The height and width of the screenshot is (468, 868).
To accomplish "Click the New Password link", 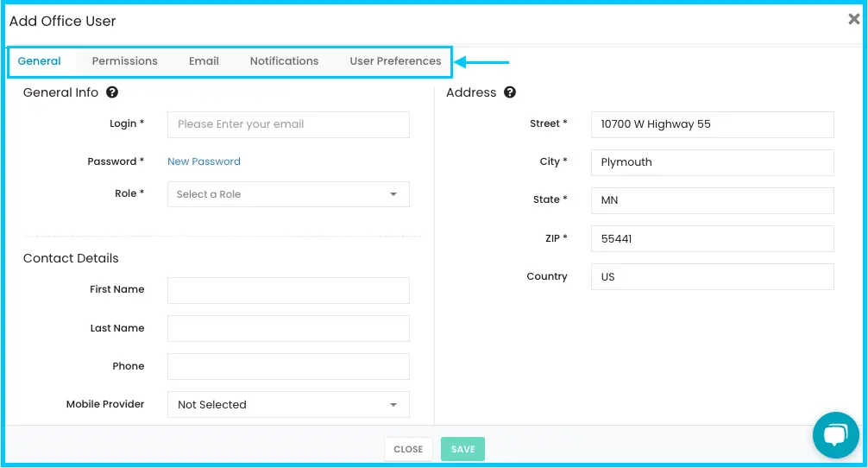I will (204, 161).
